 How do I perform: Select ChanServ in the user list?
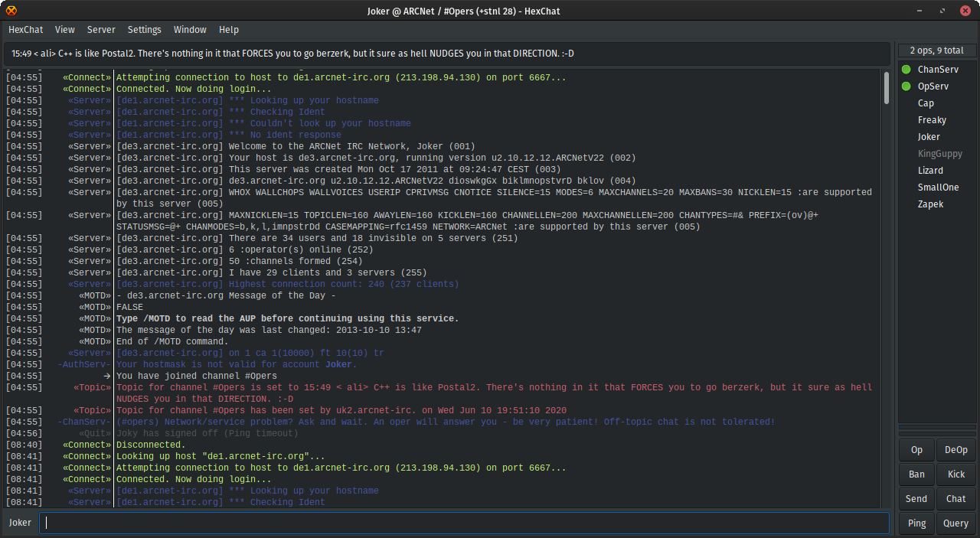point(938,70)
